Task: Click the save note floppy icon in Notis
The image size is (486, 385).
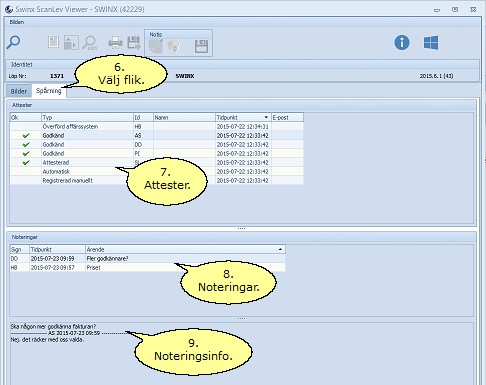Action: pos(201,46)
